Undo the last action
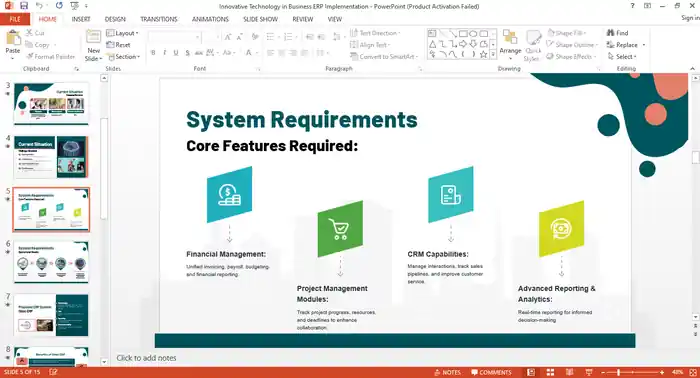This screenshot has height=378, width=700. click(39, 6)
